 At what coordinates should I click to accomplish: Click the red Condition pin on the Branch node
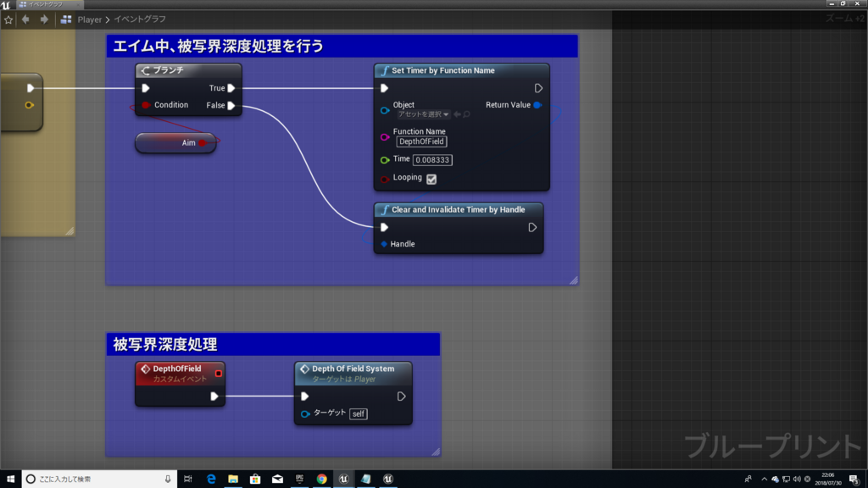(x=146, y=105)
